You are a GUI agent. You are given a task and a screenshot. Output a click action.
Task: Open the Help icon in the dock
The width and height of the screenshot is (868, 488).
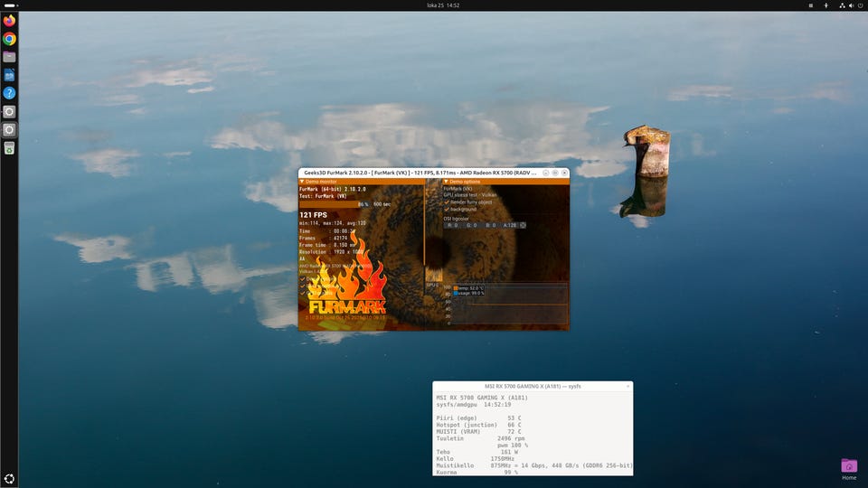pos(9,93)
